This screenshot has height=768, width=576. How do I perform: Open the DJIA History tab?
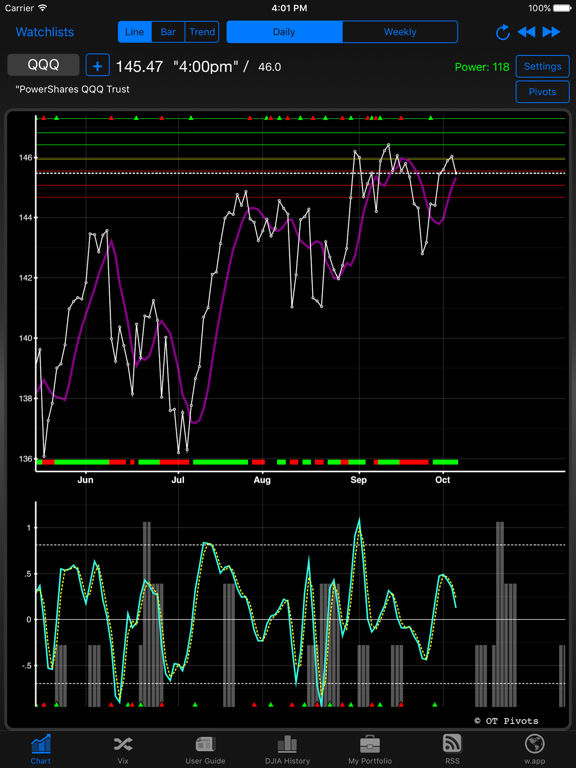click(288, 749)
